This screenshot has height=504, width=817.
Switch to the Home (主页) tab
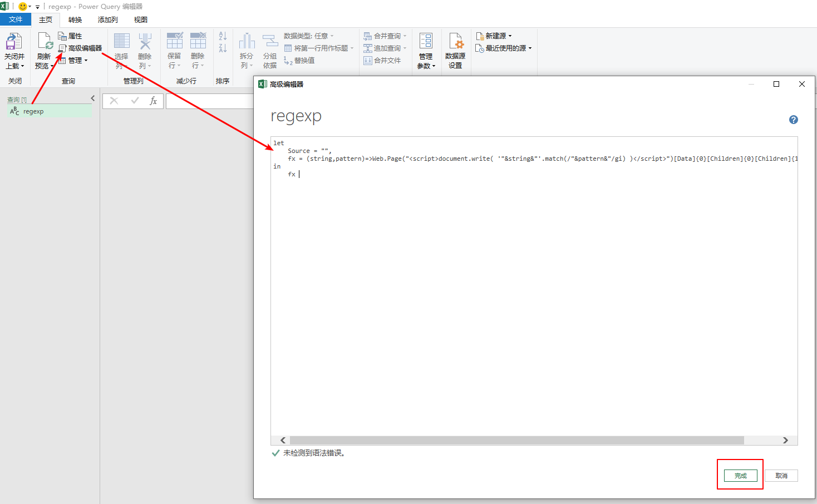pyautogui.click(x=46, y=20)
